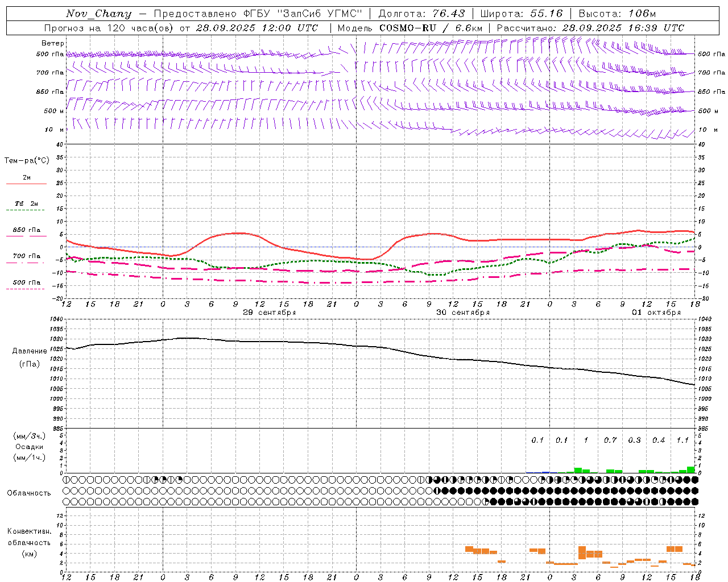Click the Давление pressure section label
728x582 pixels.
pyautogui.click(x=30, y=351)
